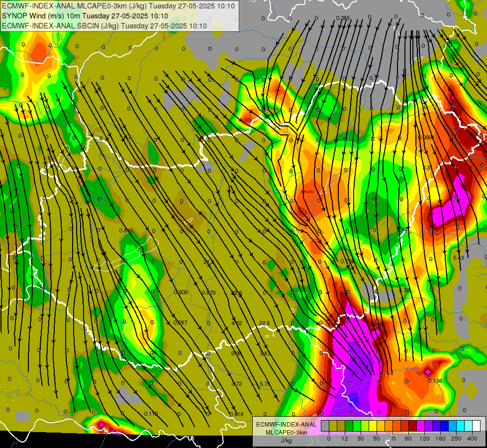Select the cyan swatch in the legend
This screenshot has width=487, height=448.
pyautogui.click(x=460, y=426)
